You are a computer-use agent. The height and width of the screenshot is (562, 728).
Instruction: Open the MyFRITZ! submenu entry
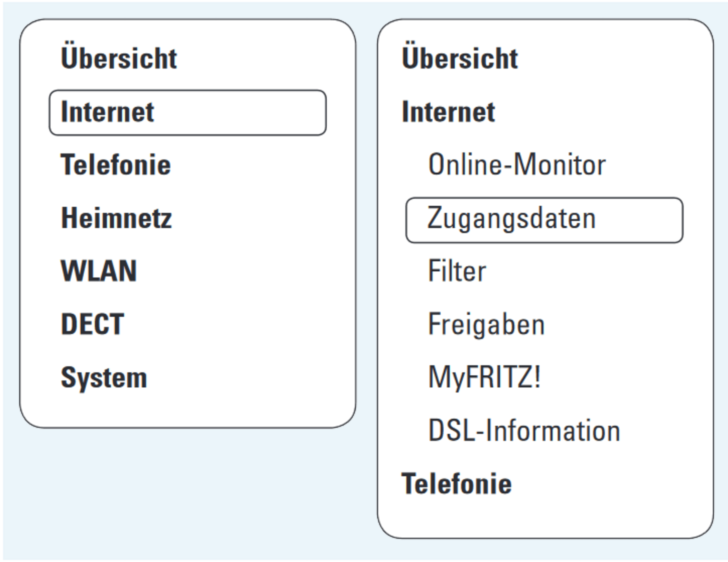[x=484, y=377]
